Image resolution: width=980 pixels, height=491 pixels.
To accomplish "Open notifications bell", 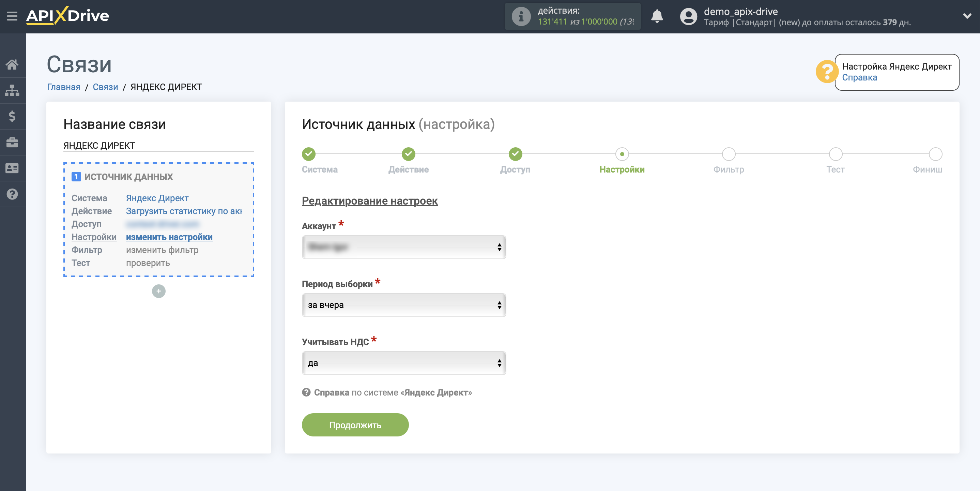I will pos(657,16).
